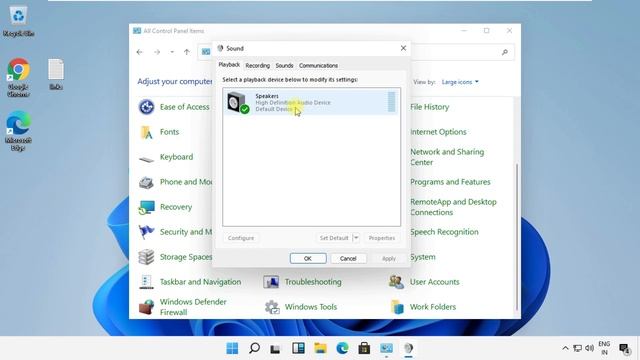Screen dimensions: 640x360
Task: Open Speakers Properties button
Action: pos(382,238)
